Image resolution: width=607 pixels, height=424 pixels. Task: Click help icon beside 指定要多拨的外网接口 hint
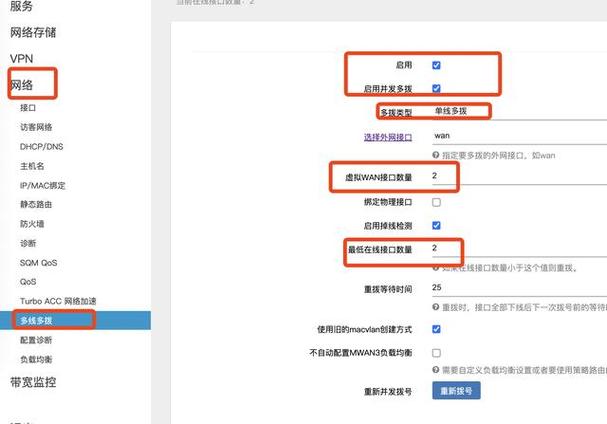[x=436, y=155]
